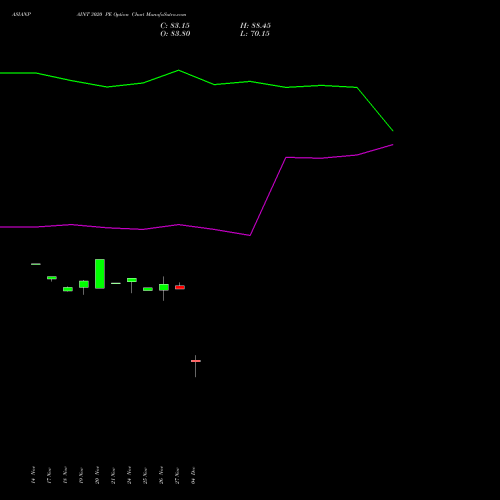500x500 pixels.
Task: Select the 24 Nov date label
Action: (x=129, y=475)
